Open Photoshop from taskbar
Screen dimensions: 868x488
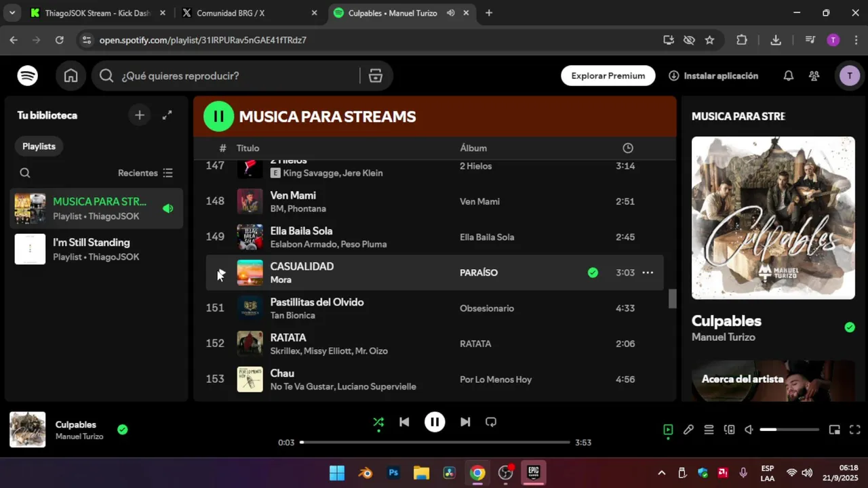393,473
